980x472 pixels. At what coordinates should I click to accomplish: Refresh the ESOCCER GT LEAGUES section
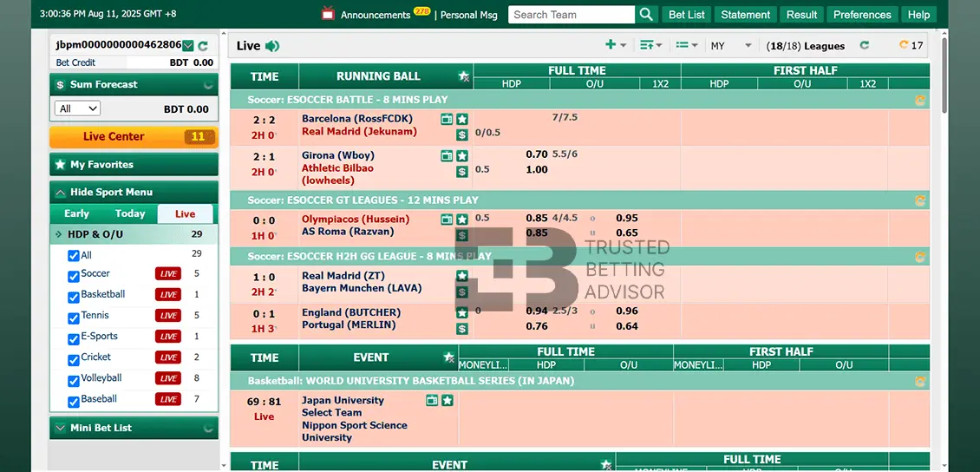[920, 200]
